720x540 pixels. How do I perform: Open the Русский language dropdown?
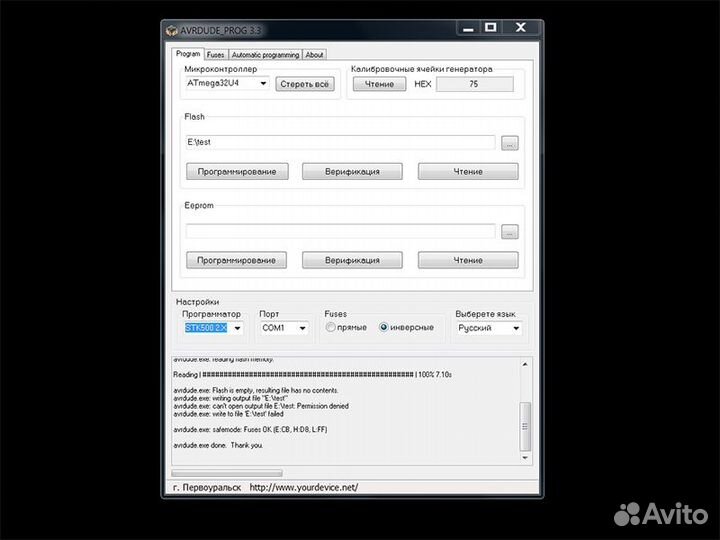pyautogui.click(x=489, y=328)
